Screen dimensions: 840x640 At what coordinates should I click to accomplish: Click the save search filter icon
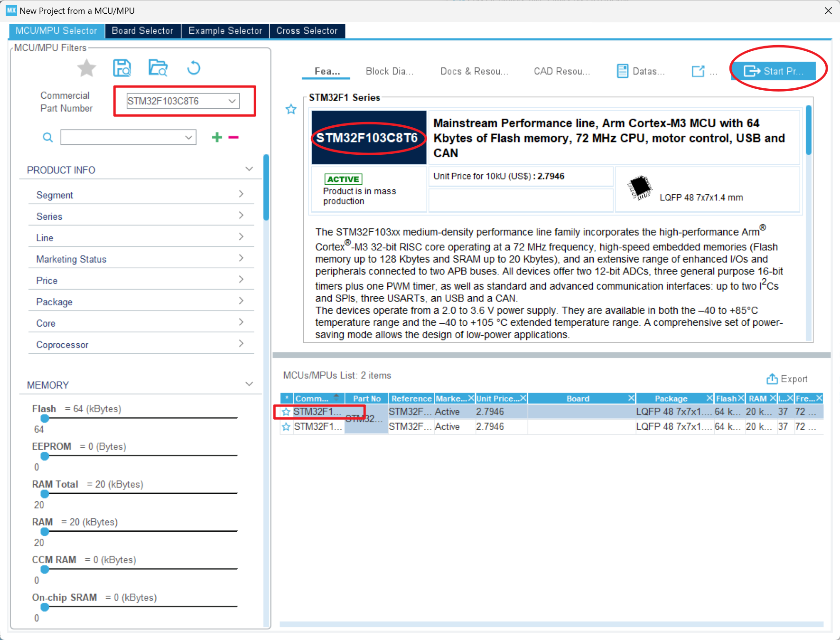click(121, 68)
